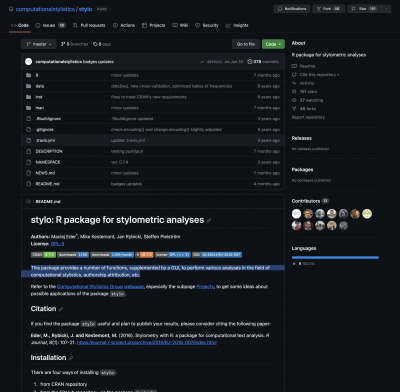Click the file icon of DESCRIPTION
400x392 pixels.
click(29, 151)
